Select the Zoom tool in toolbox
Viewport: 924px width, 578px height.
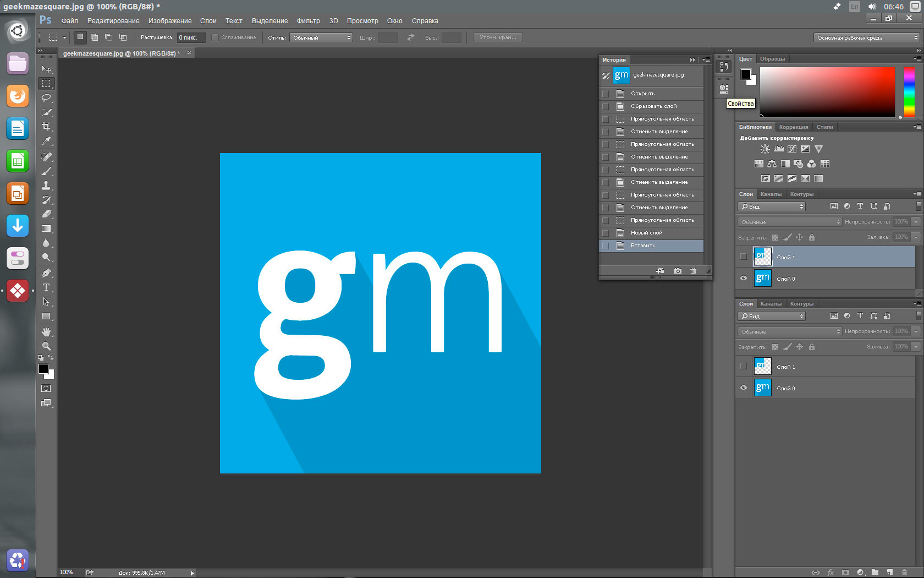click(x=46, y=346)
